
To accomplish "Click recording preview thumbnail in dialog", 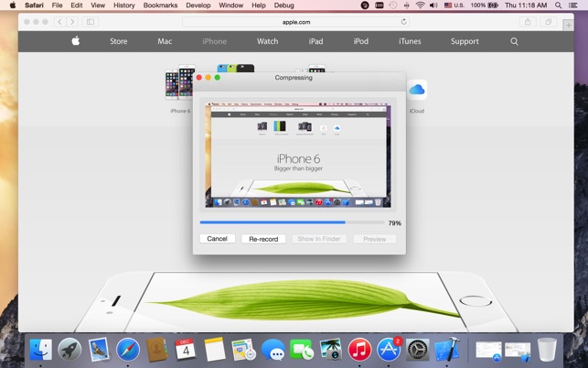I will (298, 155).
